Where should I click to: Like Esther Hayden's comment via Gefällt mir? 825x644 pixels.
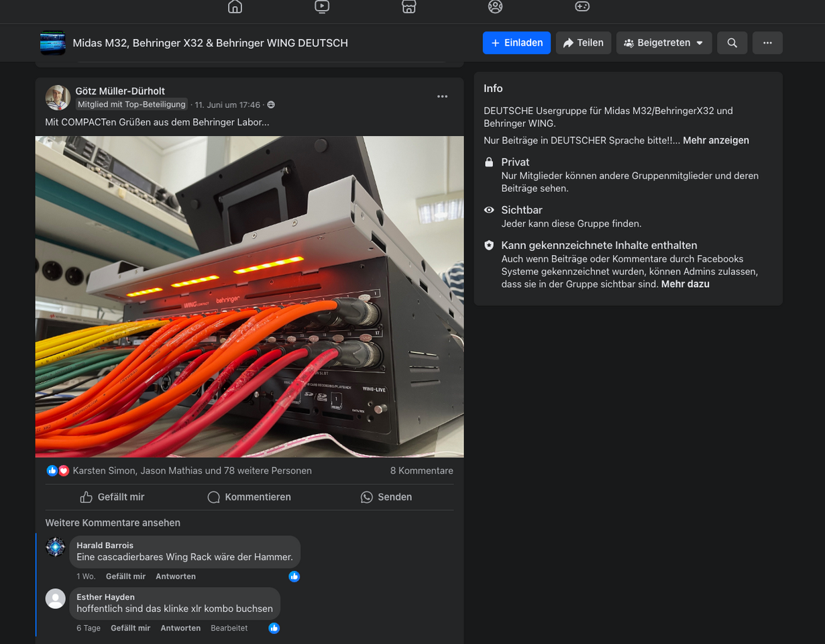point(130,628)
